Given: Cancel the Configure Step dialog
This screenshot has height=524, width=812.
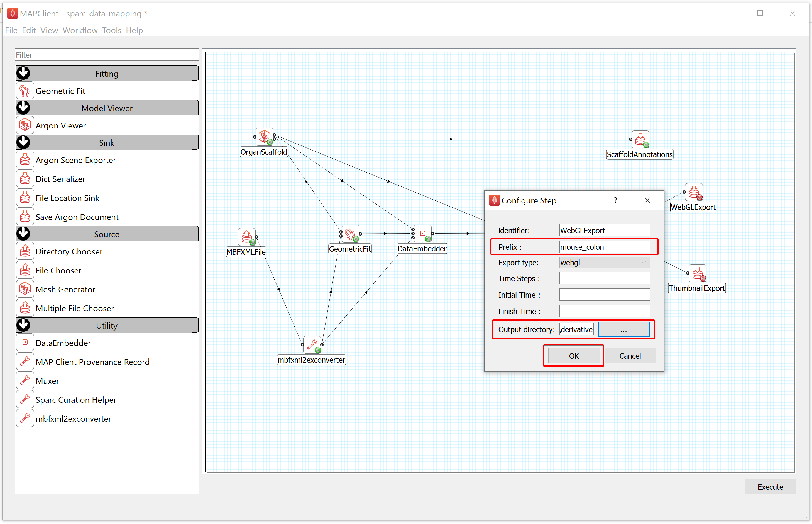Looking at the screenshot, I should pyautogui.click(x=630, y=356).
